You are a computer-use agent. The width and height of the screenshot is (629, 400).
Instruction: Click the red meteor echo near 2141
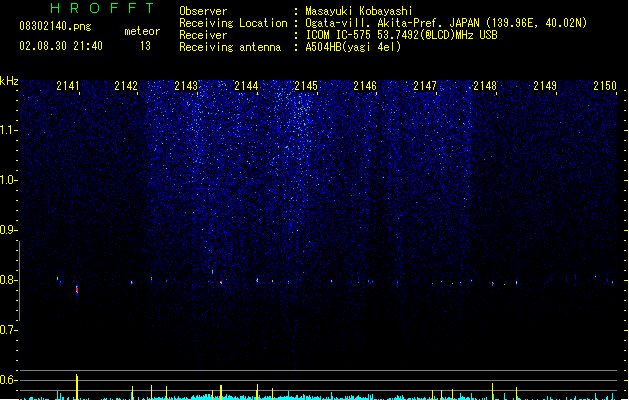77,290
